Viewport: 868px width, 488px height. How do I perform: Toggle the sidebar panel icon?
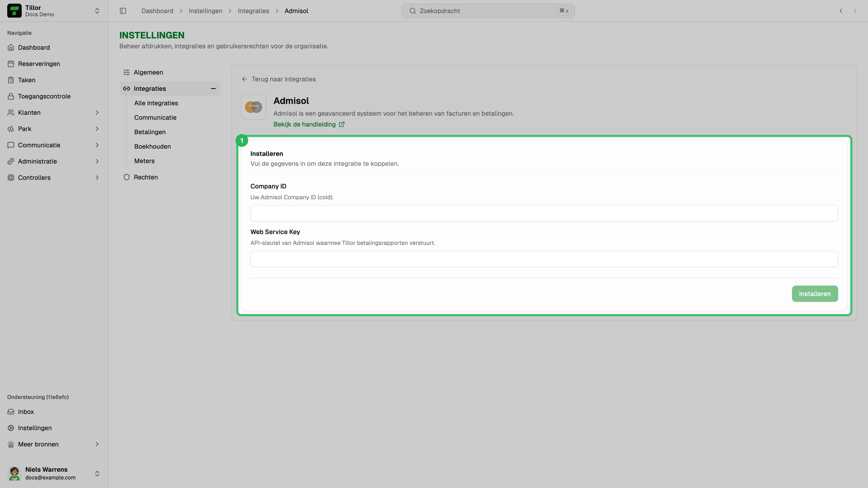tap(123, 11)
